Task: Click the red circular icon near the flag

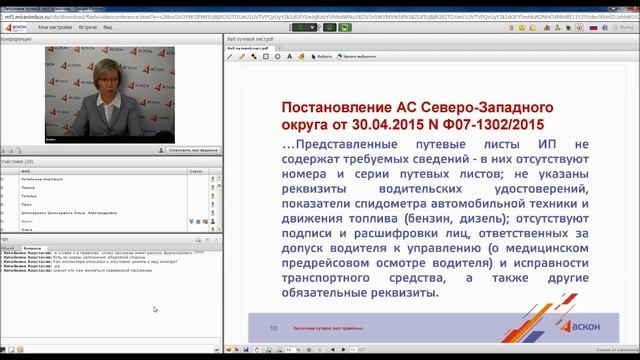Action: pyautogui.click(x=579, y=27)
